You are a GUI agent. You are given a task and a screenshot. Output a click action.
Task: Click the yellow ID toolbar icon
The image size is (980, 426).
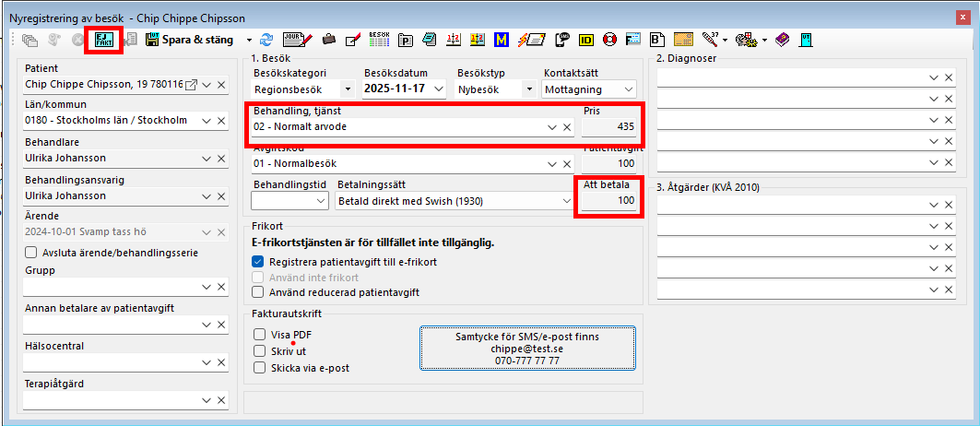tap(586, 40)
